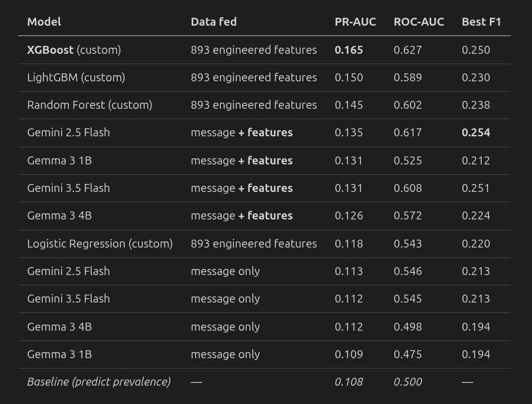The height and width of the screenshot is (404, 532).
Task: Select the LightGBM (custom) row label
Action: click(x=76, y=78)
